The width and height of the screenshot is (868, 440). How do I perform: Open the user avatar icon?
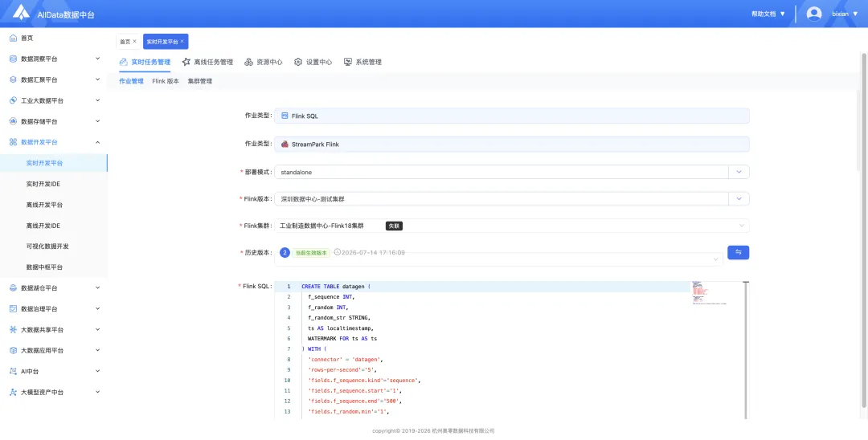pyautogui.click(x=813, y=14)
